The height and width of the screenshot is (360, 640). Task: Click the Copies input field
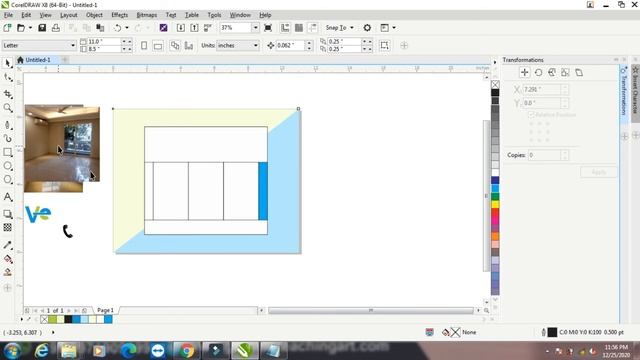(544, 155)
